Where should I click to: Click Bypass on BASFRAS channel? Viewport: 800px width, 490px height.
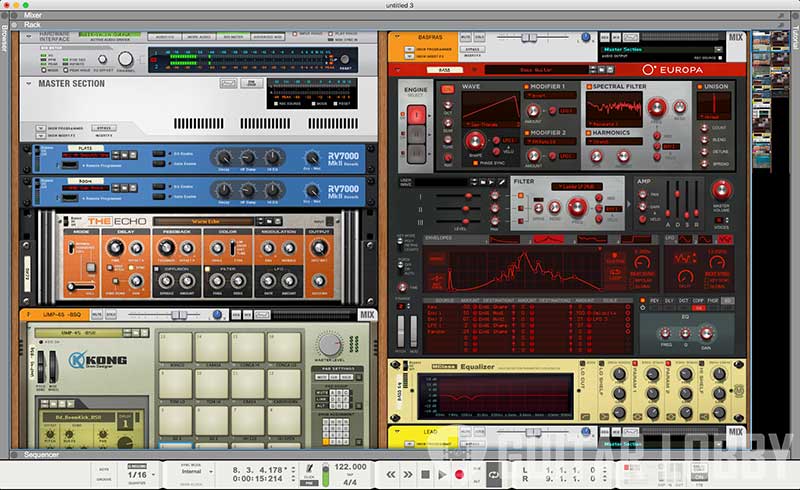tap(472, 50)
